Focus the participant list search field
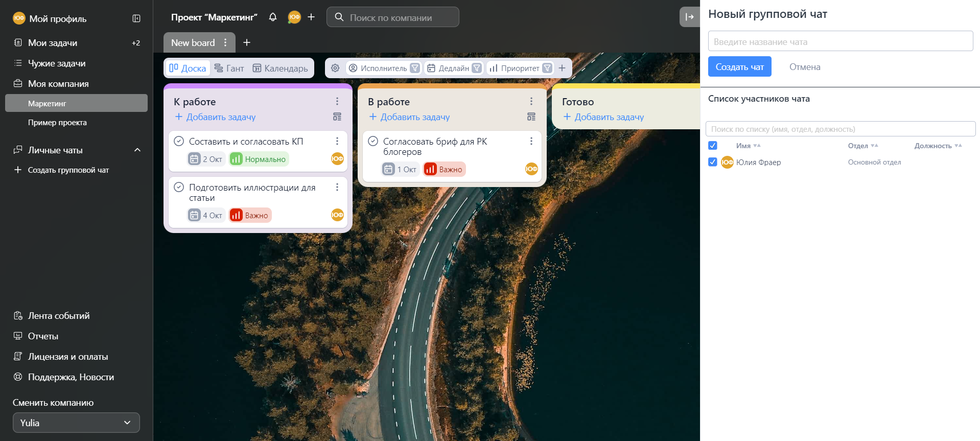980x441 pixels. coord(841,129)
